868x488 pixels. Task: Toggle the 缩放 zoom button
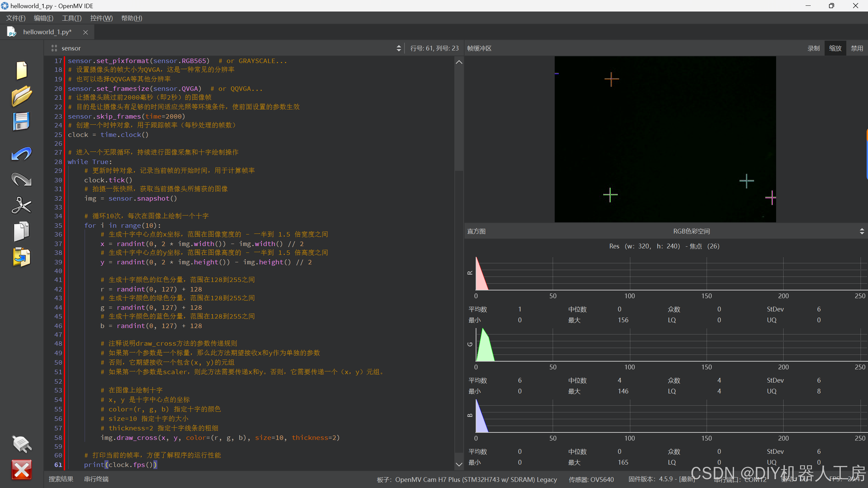(835, 48)
